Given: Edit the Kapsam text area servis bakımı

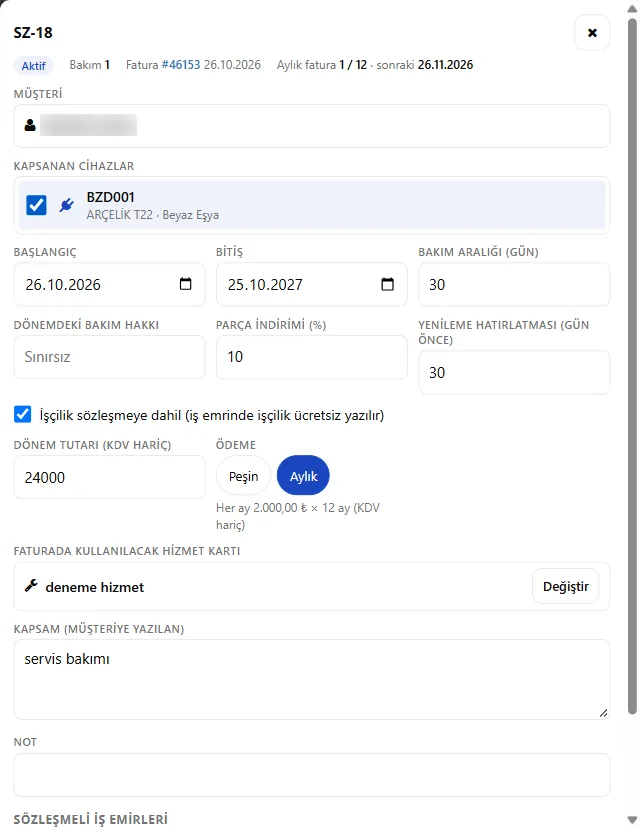Looking at the screenshot, I should [312, 679].
